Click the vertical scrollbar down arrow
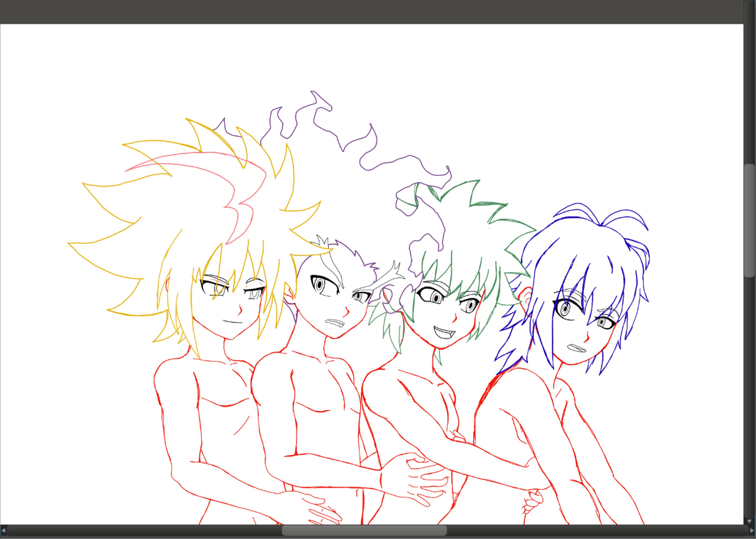 tap(749, 522)
